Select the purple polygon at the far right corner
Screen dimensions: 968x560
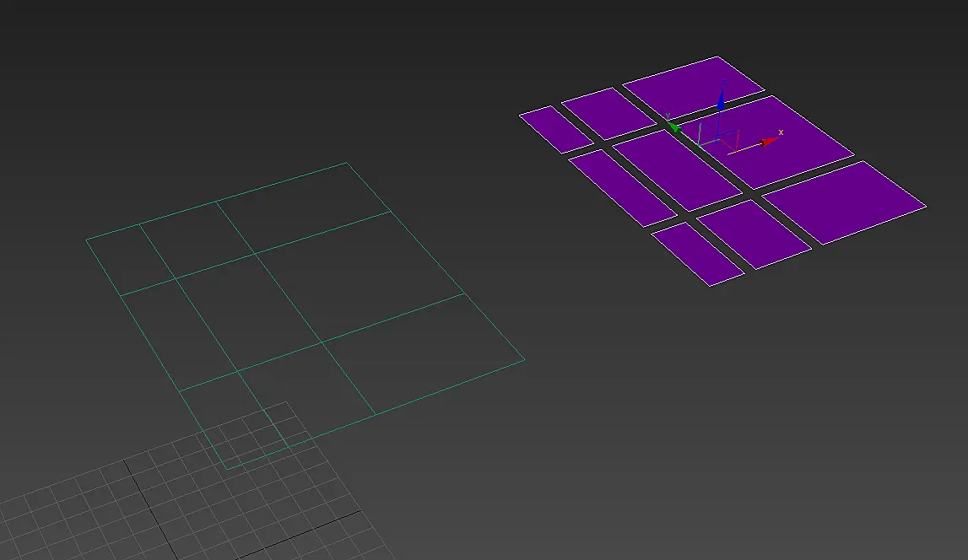coord(845,202)
